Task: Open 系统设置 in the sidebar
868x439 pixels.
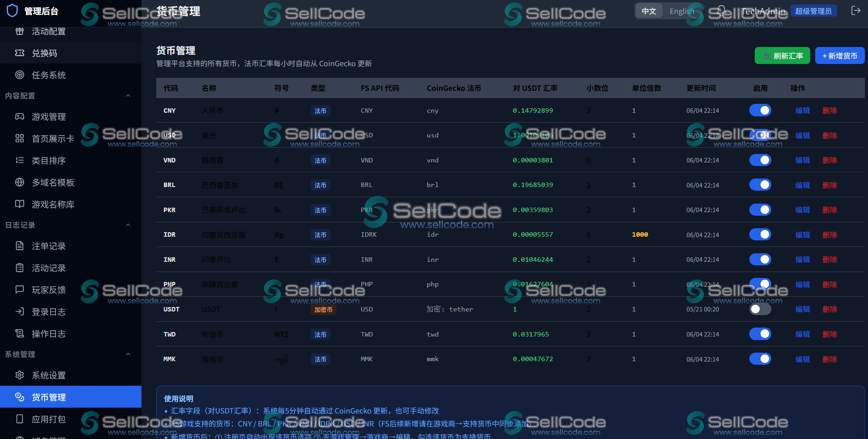Action: coord(71,375)
